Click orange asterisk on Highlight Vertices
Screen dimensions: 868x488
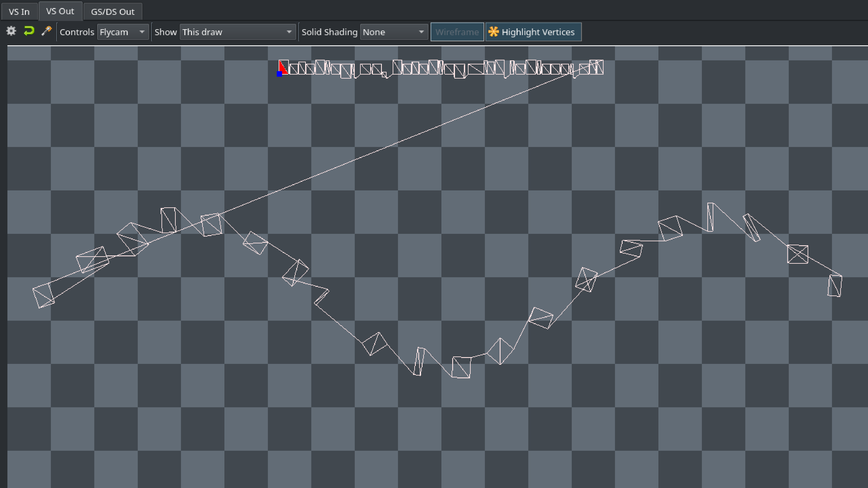point(493,32)
